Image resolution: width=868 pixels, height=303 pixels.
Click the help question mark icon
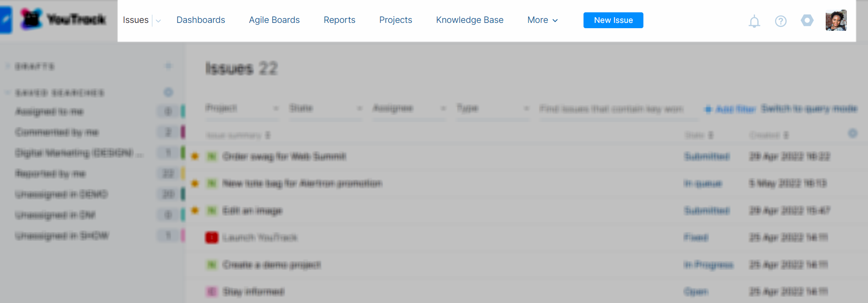coord(781,21)
